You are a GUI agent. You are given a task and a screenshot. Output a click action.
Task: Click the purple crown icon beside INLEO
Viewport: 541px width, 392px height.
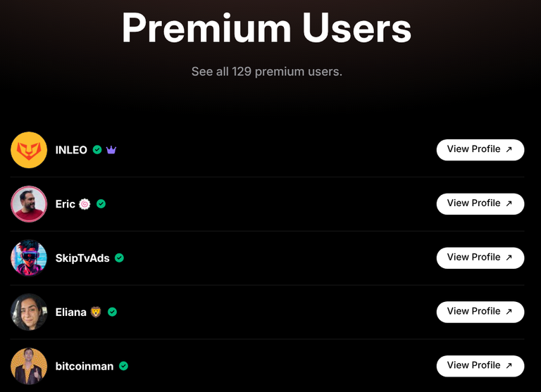pyautogui.click(x=111, y=150)
